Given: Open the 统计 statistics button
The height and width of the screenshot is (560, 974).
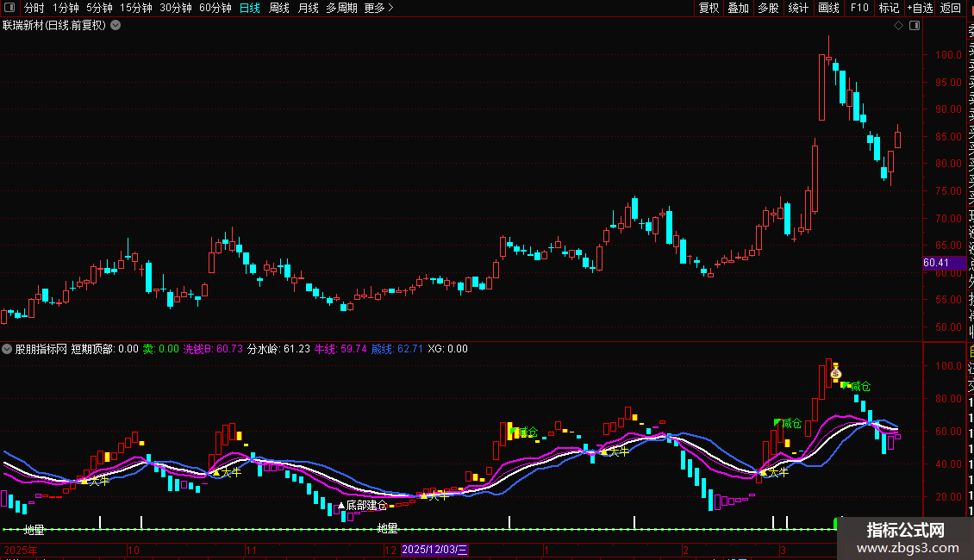Looking at the screenshot, I should click(798, 8).
